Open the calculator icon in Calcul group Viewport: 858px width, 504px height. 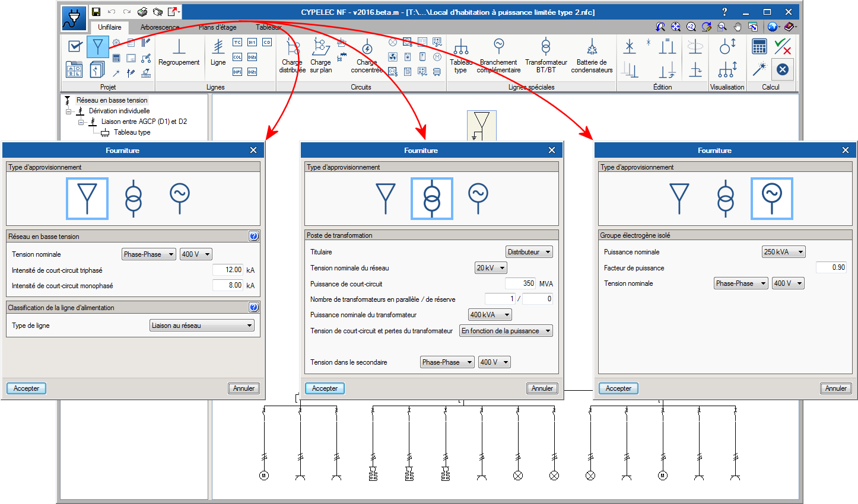[x=759, y=47]
